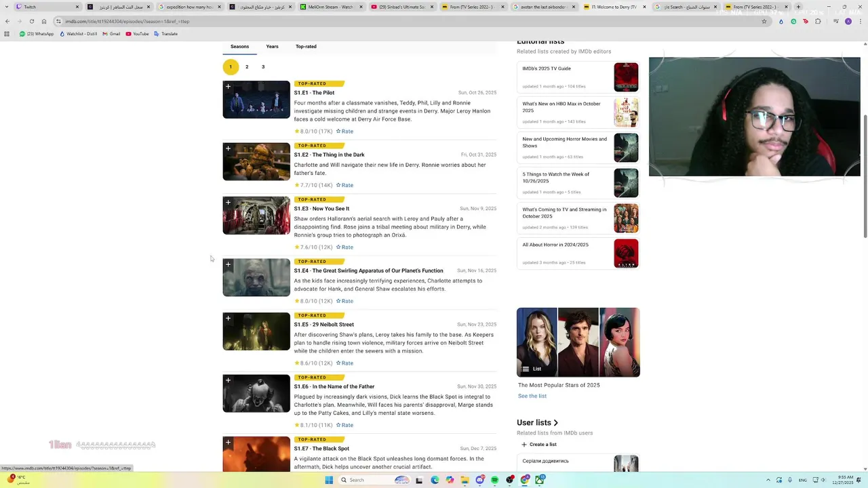Open Xbox app from the taskbar
This screenshot has height=488, width=868.
540,480
